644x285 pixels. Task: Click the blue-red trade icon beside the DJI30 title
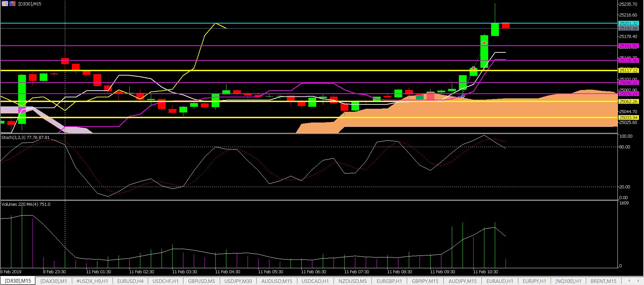click(x=12, y=4)
